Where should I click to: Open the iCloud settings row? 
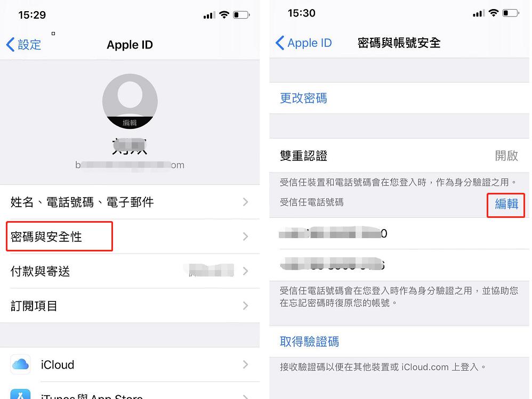[130, 364]
